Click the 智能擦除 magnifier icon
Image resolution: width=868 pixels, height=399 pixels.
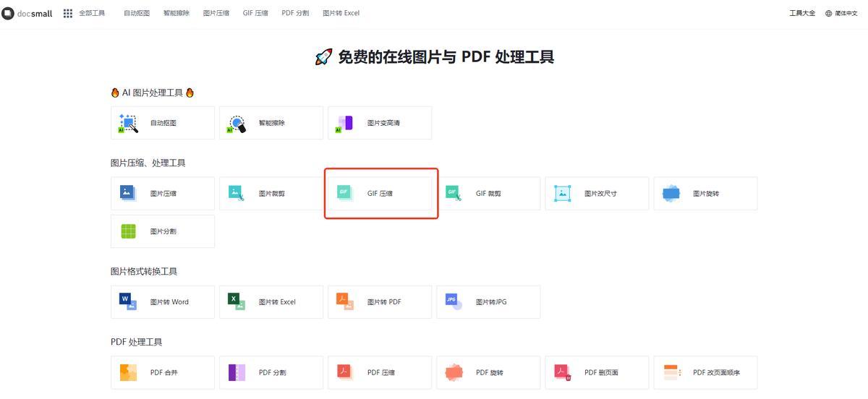[237, 124]
